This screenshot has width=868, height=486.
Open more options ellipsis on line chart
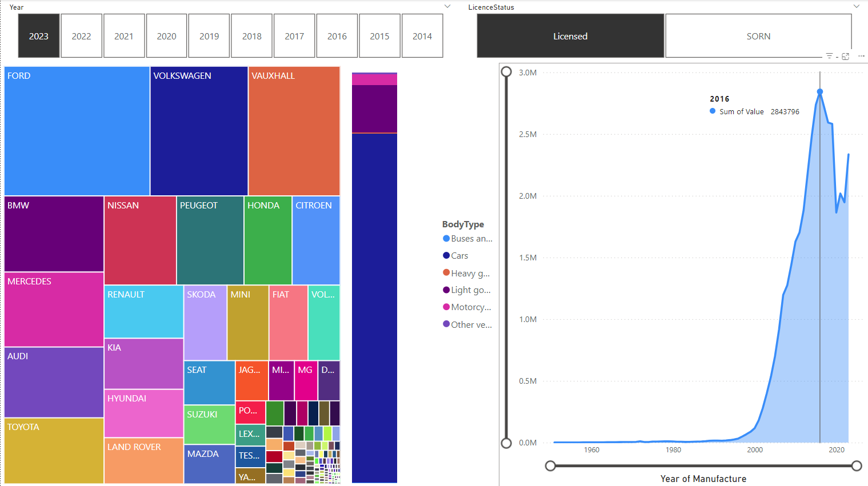point(861,56)
